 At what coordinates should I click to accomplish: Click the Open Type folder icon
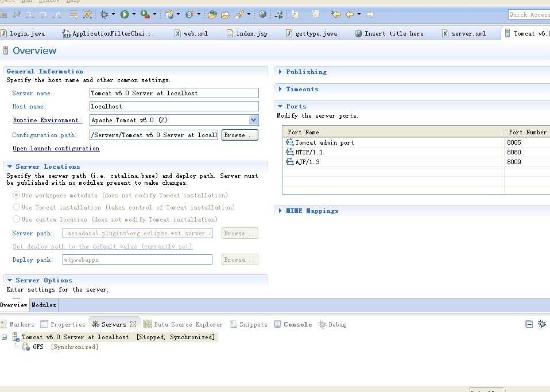click(x=212, y=14)
